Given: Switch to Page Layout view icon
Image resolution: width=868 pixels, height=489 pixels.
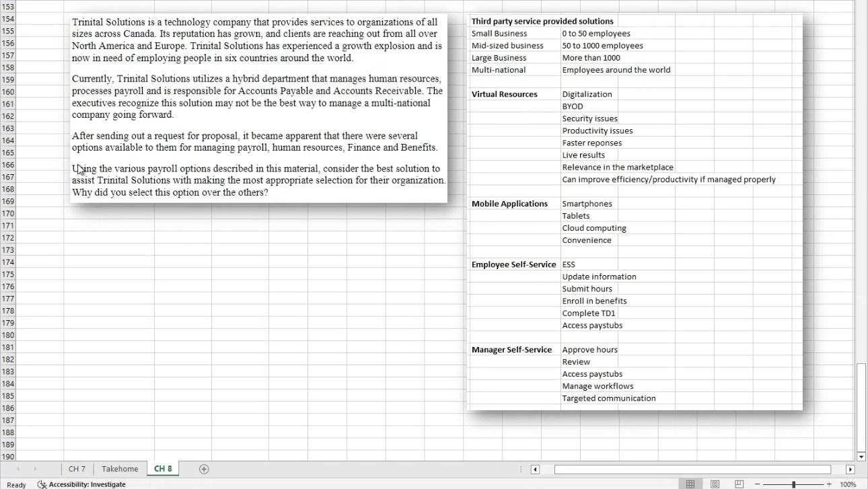Looking at the screenshot, I should (x=715, y=484).
